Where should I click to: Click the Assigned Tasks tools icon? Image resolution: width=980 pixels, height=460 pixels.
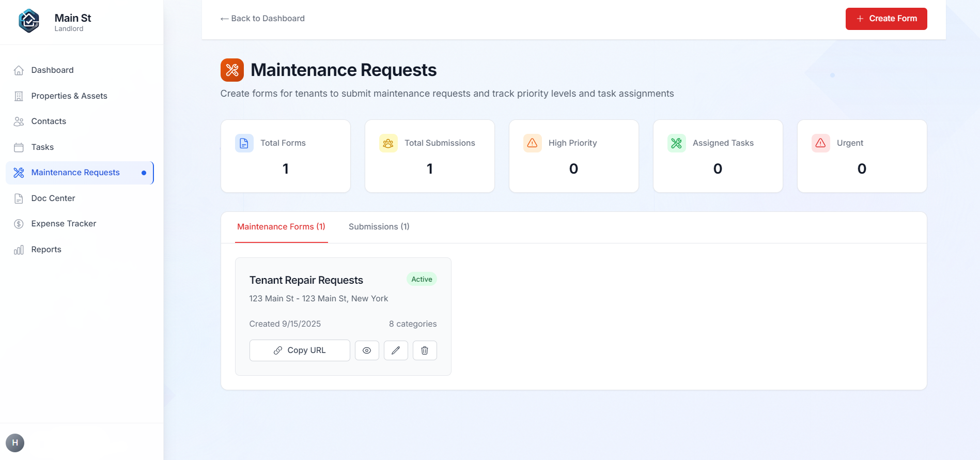click(677, 143)
